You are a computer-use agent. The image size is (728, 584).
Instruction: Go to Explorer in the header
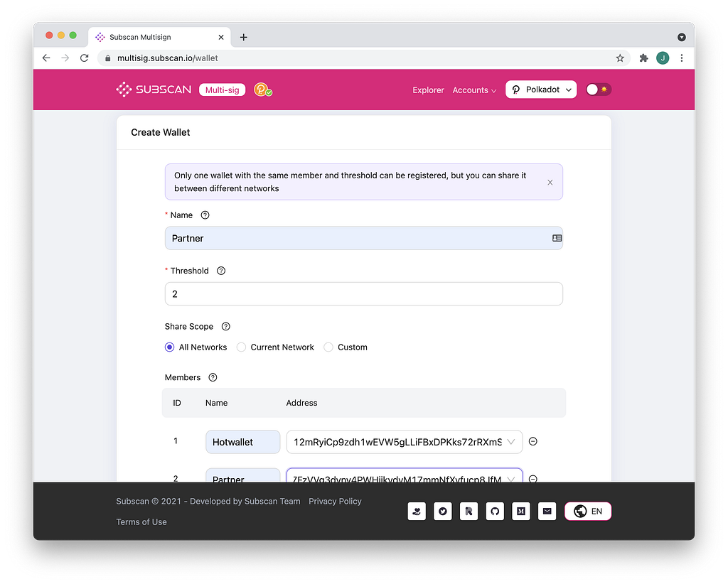tap(428, 90)
